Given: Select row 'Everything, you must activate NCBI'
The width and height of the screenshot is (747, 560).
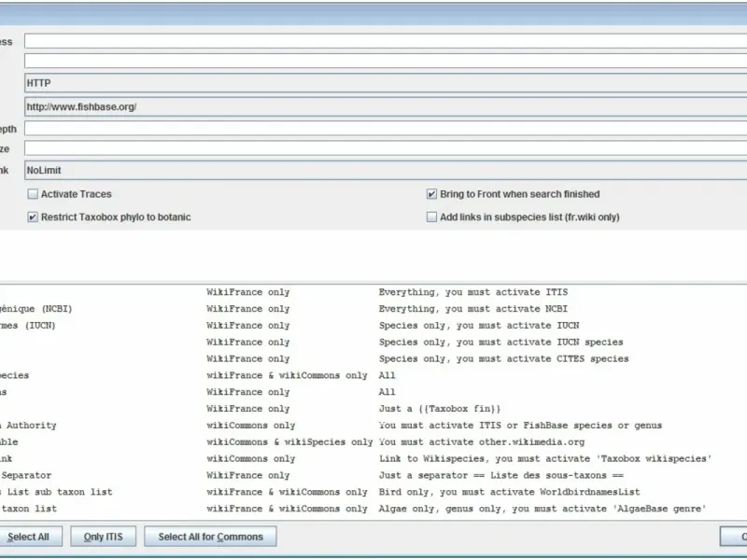Looking at the screenshot, I should click(373, 309).
